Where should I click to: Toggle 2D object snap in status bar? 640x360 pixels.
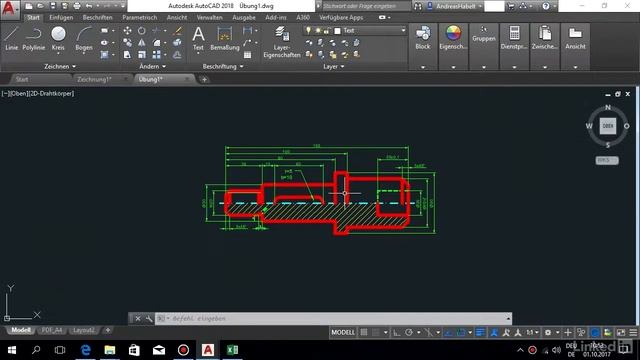[x=461, y=333]
